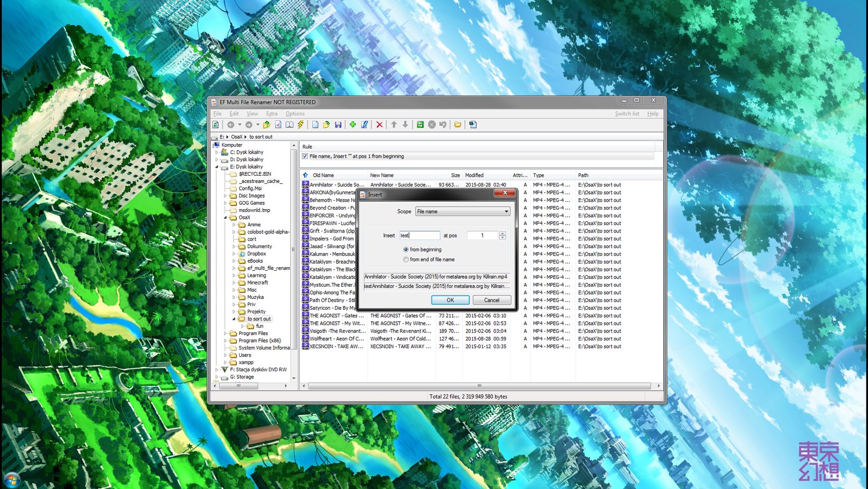Open the View menu
Image resolution: width=868 pixels, height=489 pixels.
click(252, 114)
